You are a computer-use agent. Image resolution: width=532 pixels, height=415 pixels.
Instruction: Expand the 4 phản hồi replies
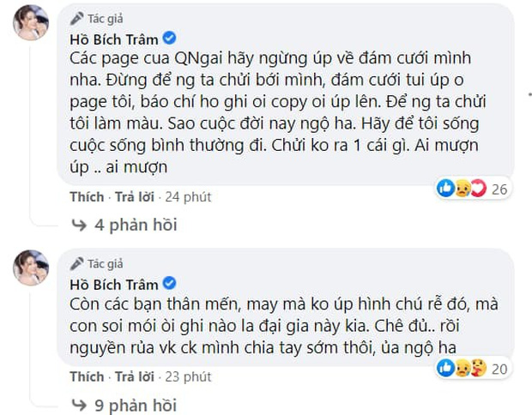pos(137,226)
